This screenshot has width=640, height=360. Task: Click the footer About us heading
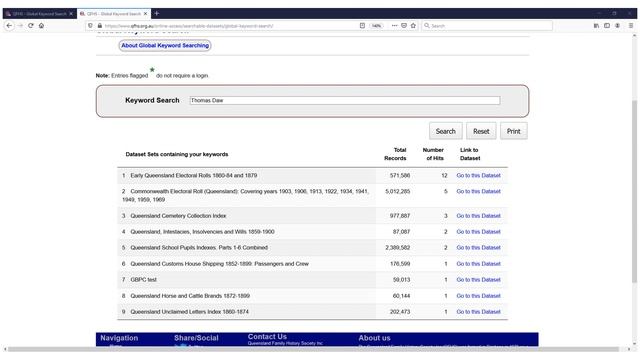click(x=374, y=338)
